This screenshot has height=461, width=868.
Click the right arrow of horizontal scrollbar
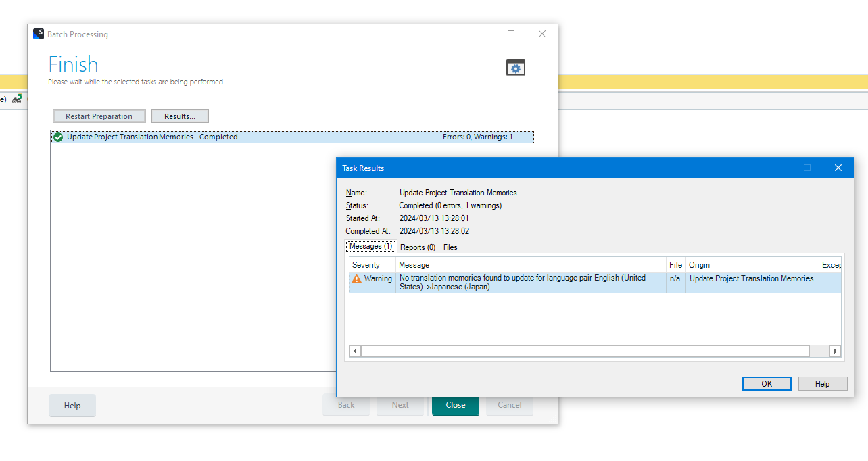point(835,351)
